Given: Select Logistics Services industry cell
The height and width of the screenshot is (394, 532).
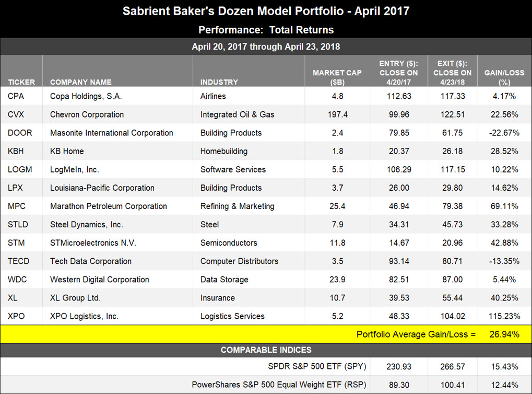Looking at the screenshot, I should coord(232,317).
